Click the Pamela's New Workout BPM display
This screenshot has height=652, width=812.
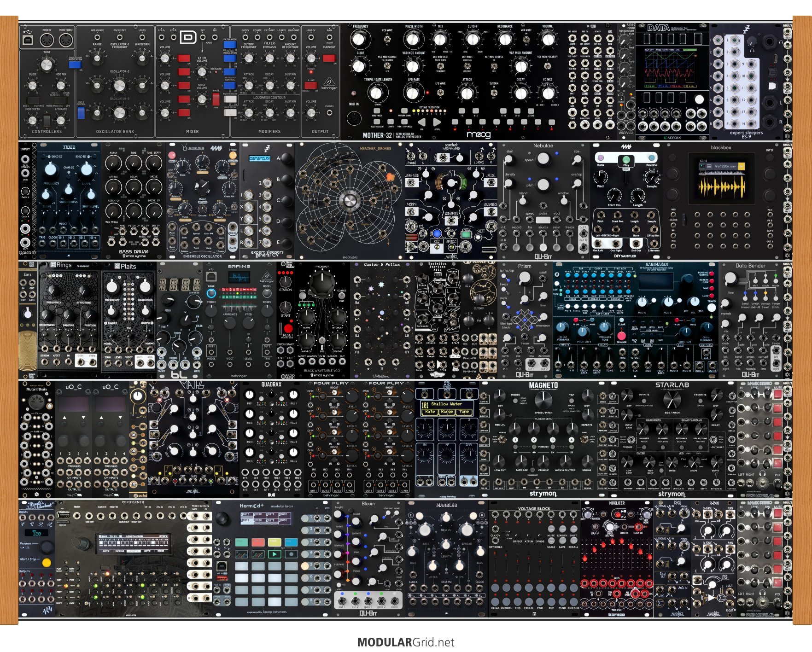37,533
